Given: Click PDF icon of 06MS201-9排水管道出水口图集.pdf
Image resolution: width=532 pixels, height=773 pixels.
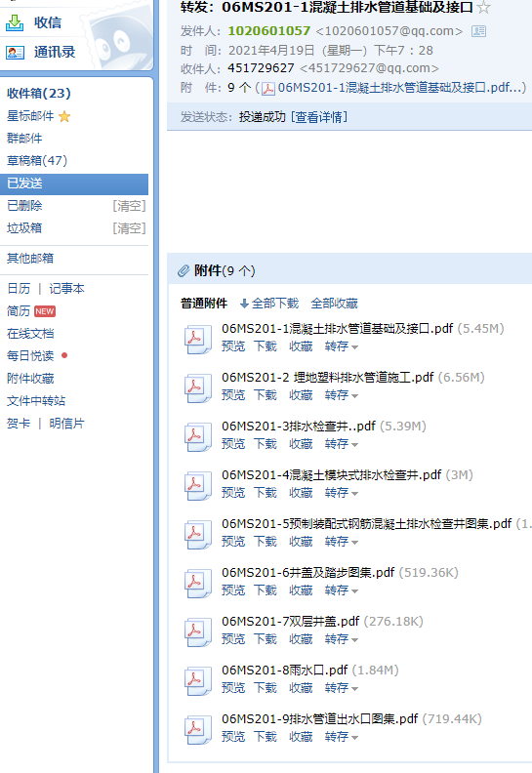Looking at the screenshot, I should click(197, 729).
